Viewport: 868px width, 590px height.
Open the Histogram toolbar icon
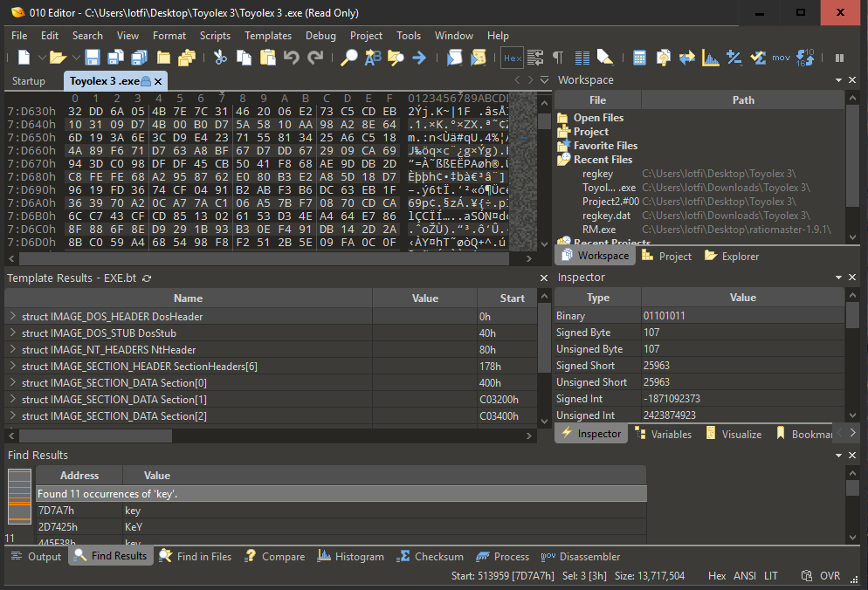[711, 58]
